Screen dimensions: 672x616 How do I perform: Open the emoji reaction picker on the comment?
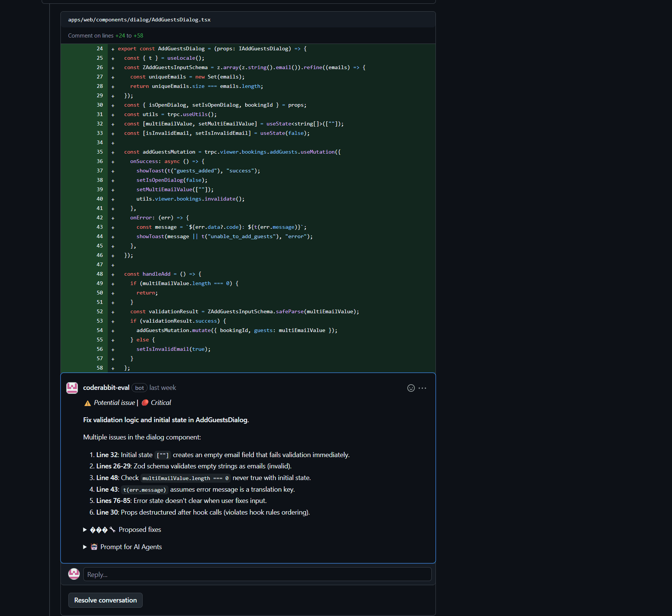tap(411, 388)
